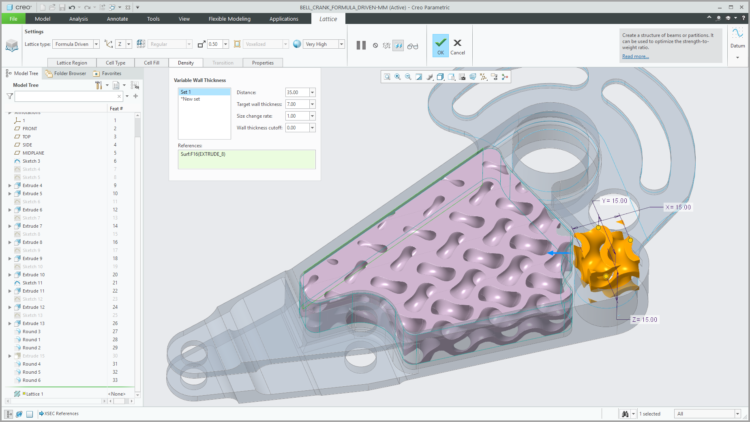Open the Distance value dropdown
This screenshot has height=422, width=750.
tap(312, 92)
